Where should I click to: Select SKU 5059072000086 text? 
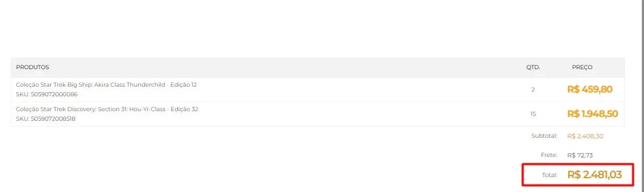pyautogui.click(x=47, y=94)
